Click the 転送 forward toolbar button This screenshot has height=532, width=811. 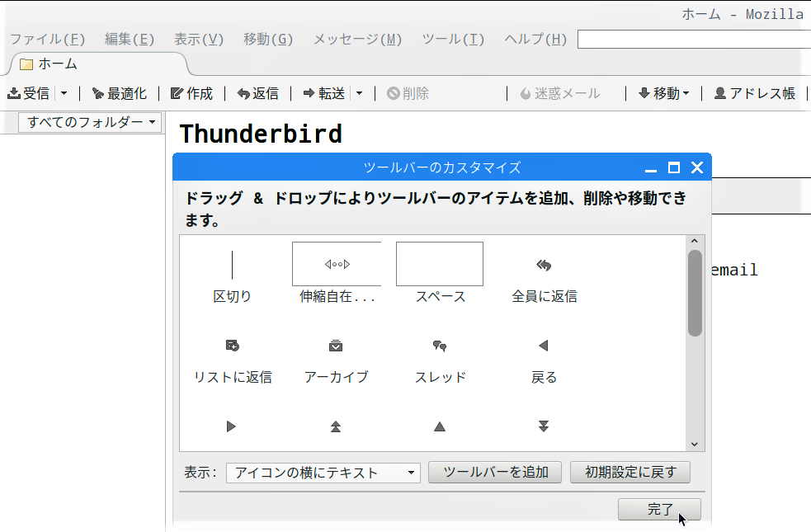point(324,93)
